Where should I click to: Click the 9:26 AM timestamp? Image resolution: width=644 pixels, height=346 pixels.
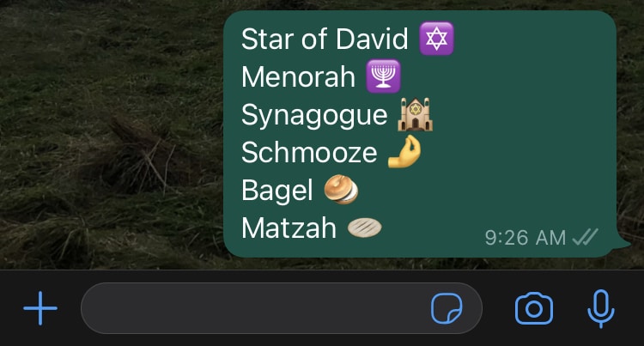pos(526,238)
